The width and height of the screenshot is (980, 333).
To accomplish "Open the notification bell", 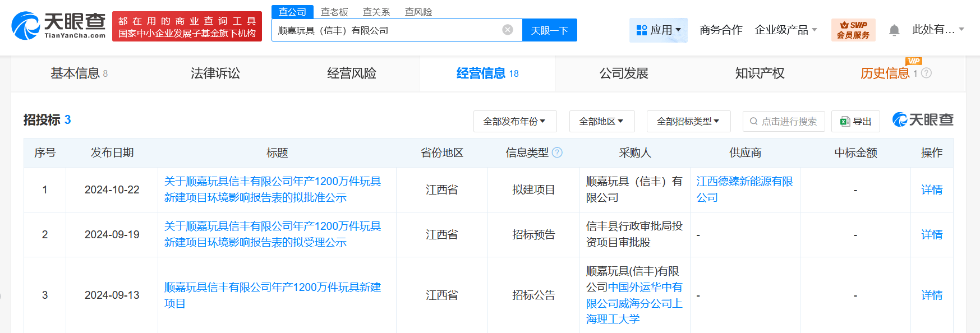I will (x=894, y=30).
